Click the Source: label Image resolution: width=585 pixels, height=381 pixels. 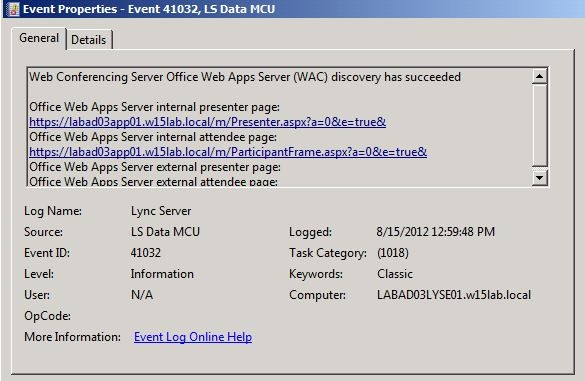(43, 232)
